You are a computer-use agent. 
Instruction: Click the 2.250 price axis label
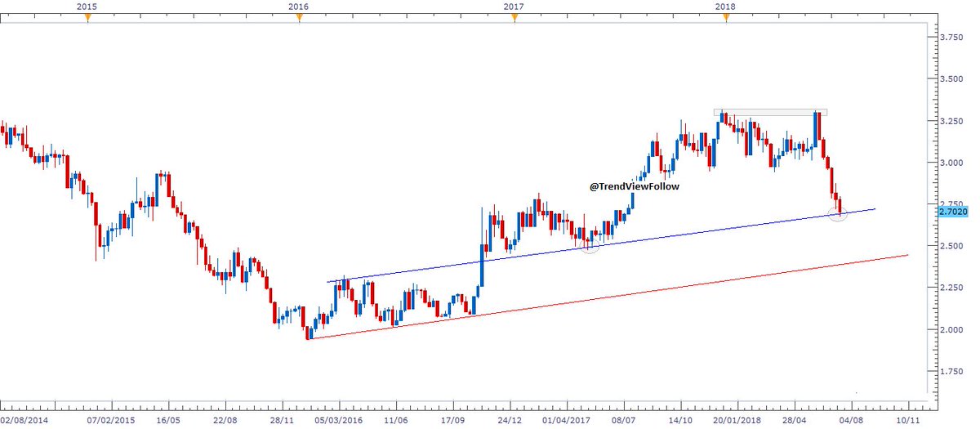[953, 288]
